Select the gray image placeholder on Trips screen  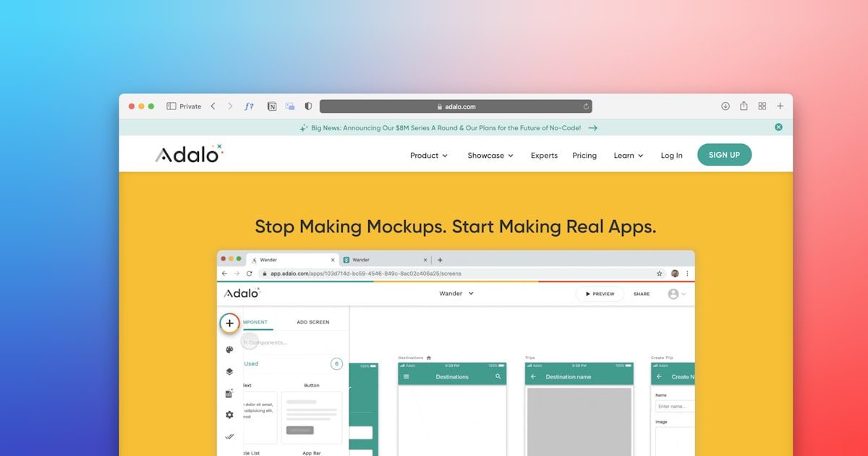point(579,422)
